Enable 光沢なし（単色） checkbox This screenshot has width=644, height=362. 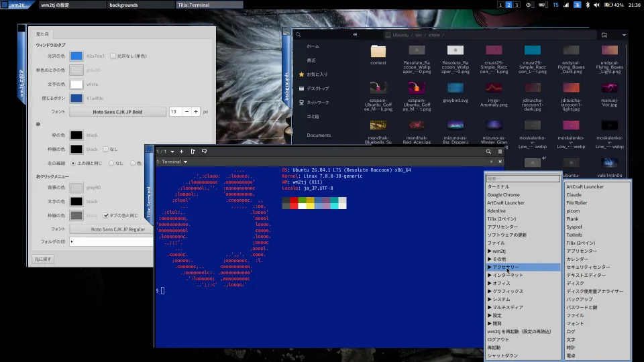point(113,56)
